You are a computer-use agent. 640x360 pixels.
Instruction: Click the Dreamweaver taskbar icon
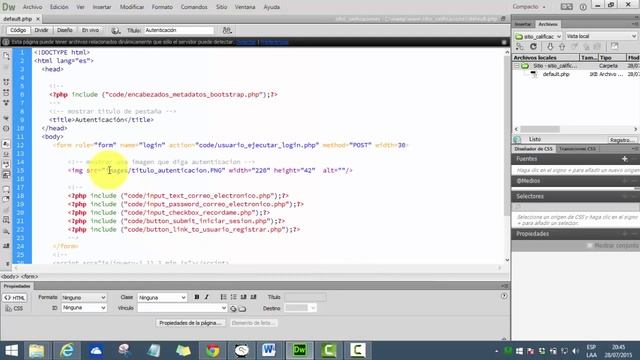(300, 351)
